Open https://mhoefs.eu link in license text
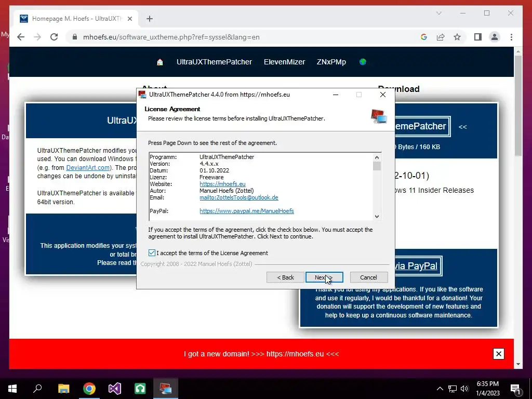Screen dimensions: 532x399 coord(222,184)
